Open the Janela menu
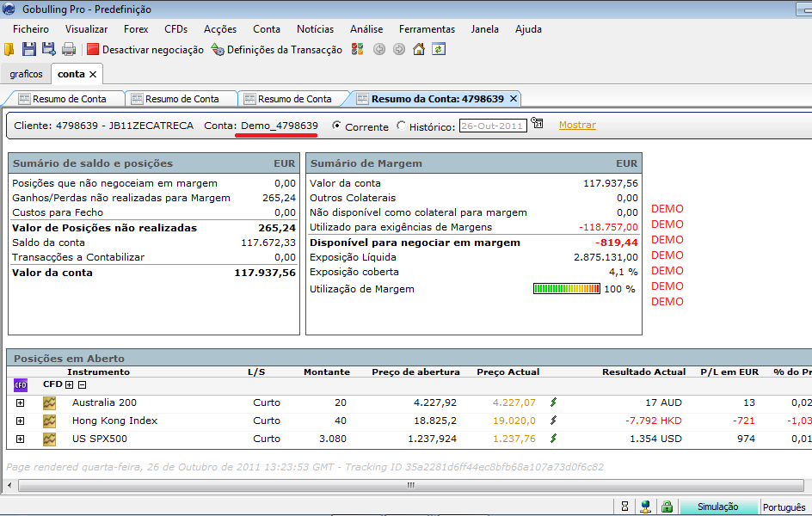 [x=485, y=29]
